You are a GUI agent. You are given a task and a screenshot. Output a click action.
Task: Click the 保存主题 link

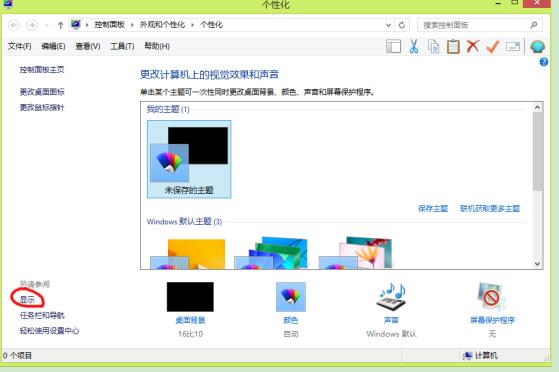coord(433,208)
